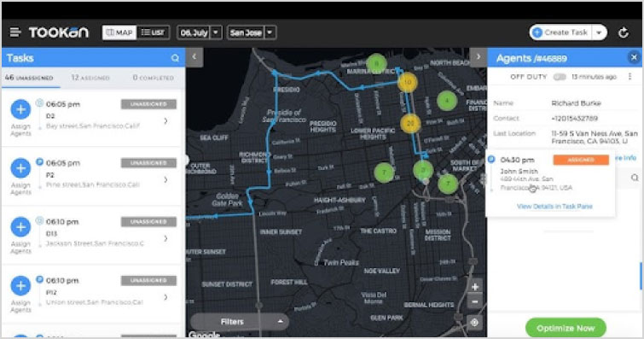Assign agents to task D2
Viewport: 644px width, 339px height.
(20, 110)
